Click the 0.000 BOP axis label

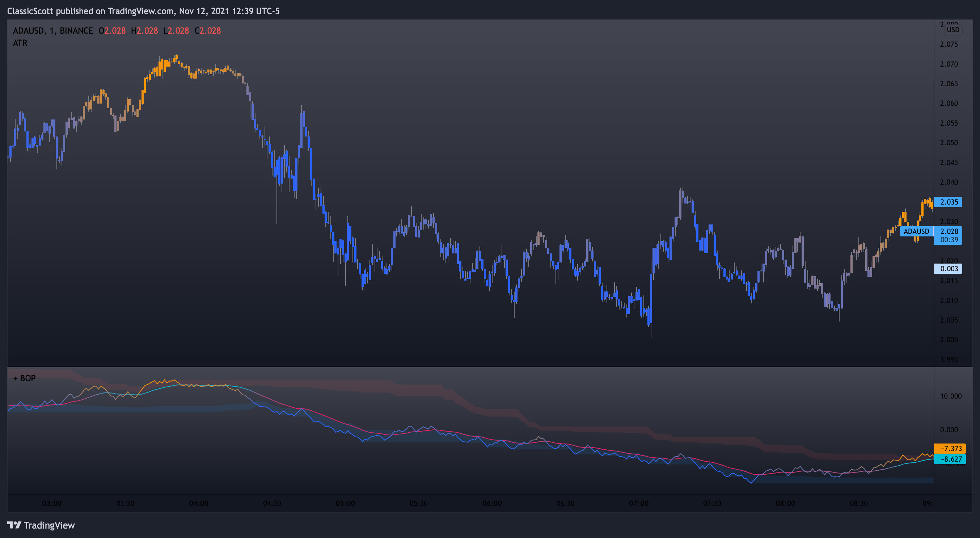[949, 429]
